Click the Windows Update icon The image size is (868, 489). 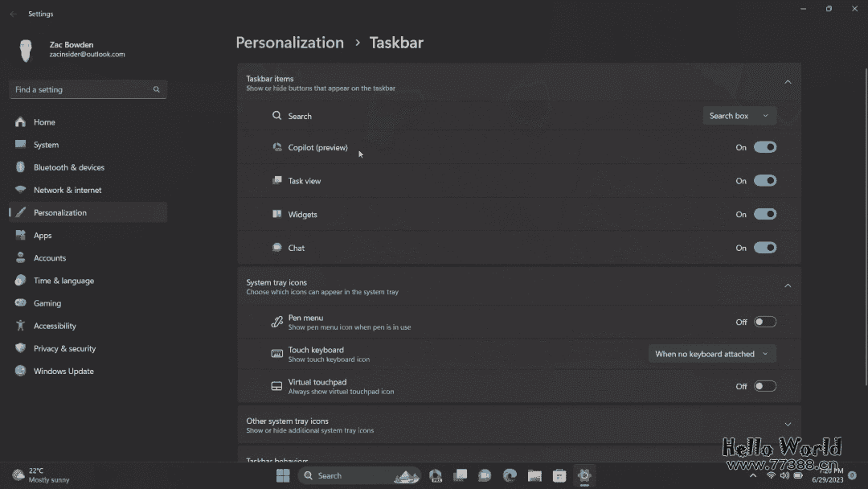20,371
